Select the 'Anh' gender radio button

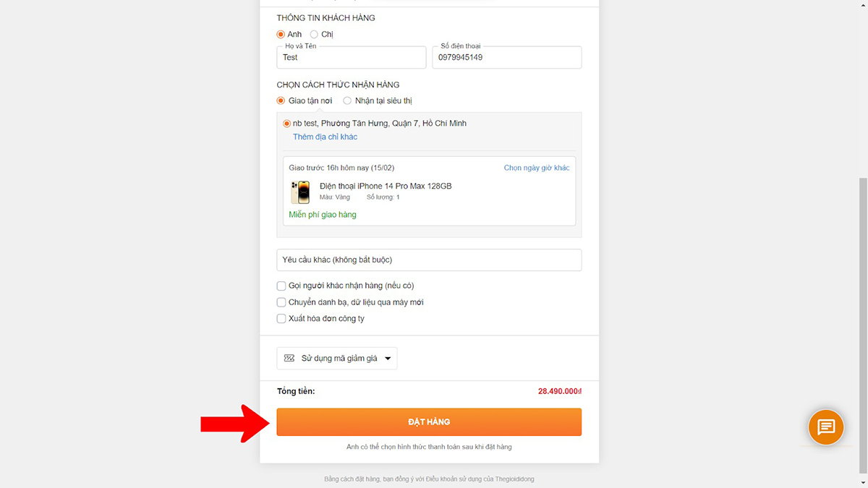[281, 34]
